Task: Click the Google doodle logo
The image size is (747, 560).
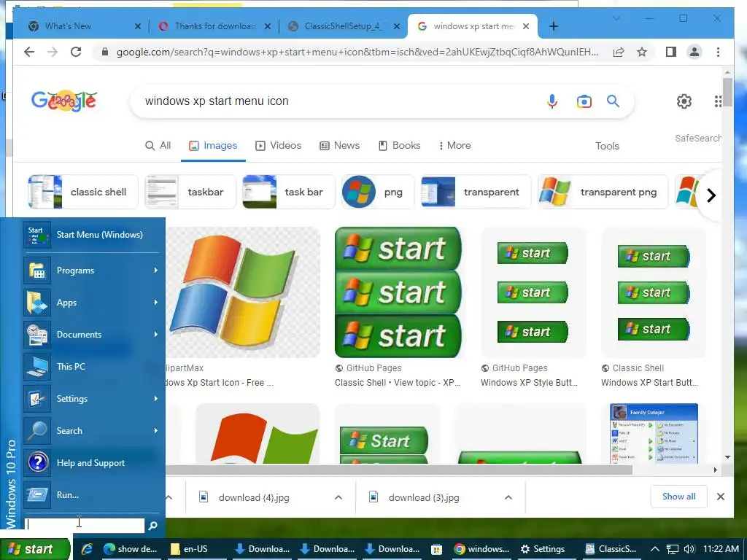Action: 64,101
